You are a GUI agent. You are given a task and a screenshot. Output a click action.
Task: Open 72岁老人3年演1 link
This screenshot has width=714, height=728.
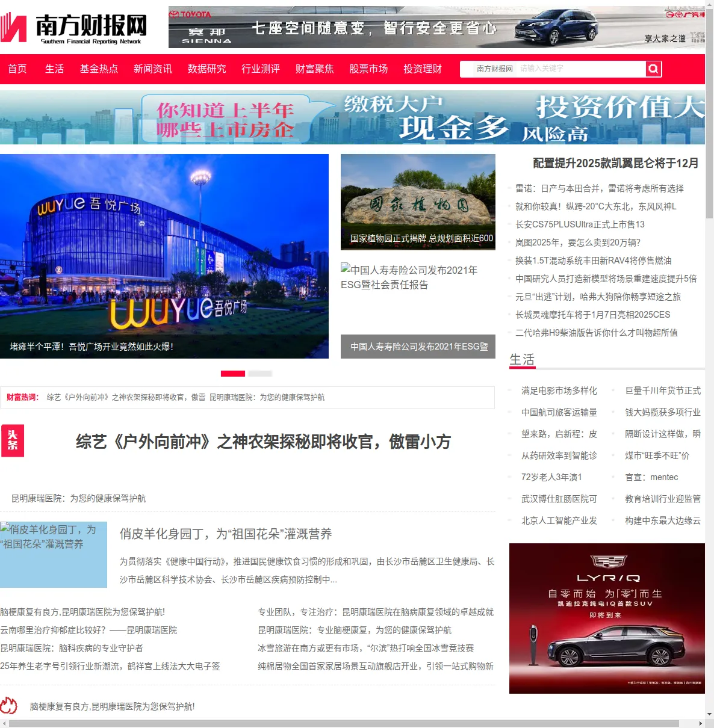coord(551,477)
